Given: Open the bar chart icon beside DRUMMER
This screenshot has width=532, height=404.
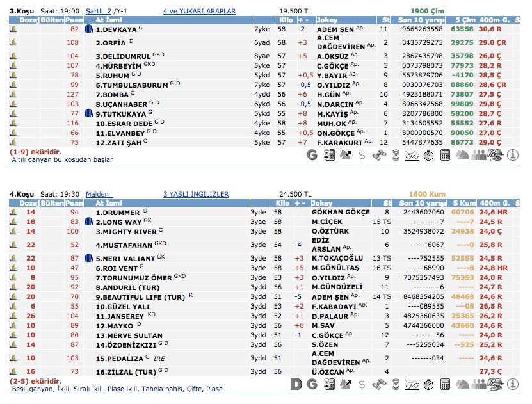Looking at the screenshot, I should click(13, 212).
